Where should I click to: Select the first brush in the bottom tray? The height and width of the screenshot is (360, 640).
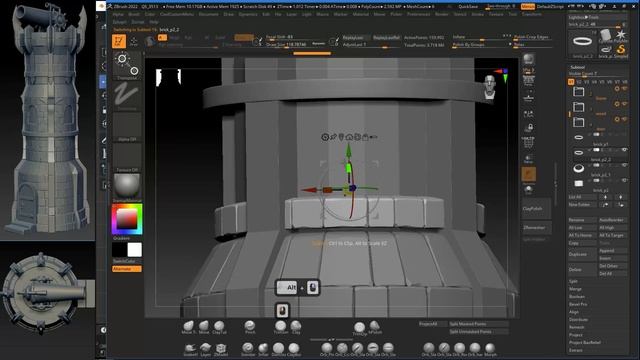[x=189, y=326]
